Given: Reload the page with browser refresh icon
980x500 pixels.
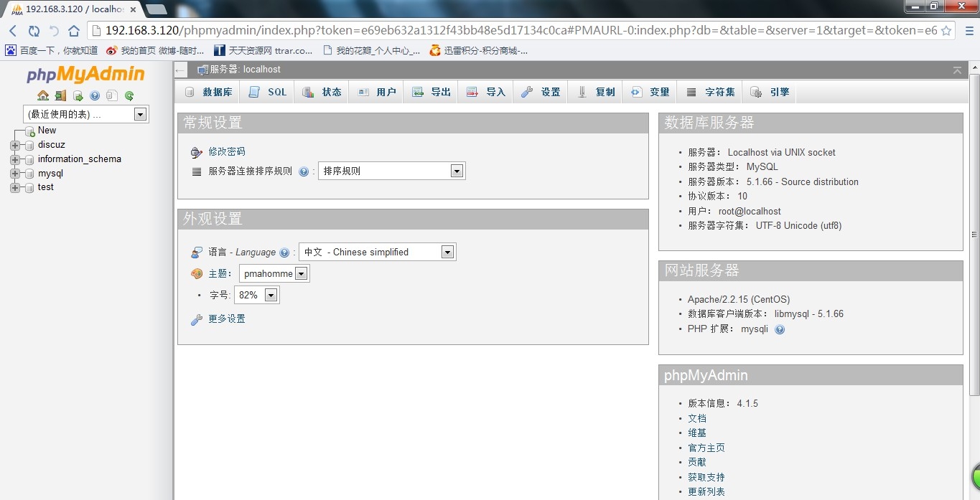Looking at the screenshot, I should (x=34, y=31).
